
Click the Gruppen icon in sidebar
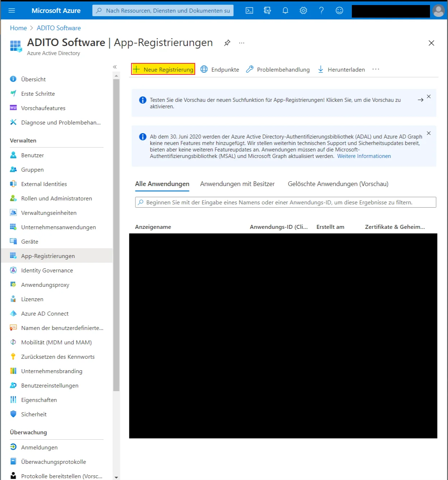click(13, 169)
